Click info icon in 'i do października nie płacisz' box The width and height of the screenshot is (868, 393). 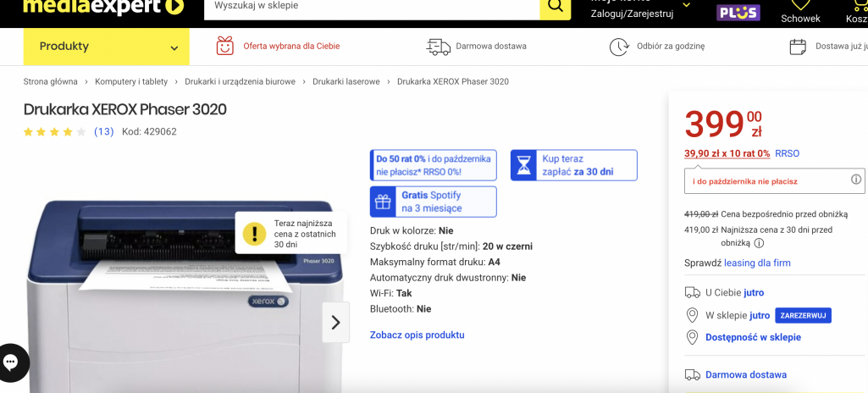[x=856, y=180]
